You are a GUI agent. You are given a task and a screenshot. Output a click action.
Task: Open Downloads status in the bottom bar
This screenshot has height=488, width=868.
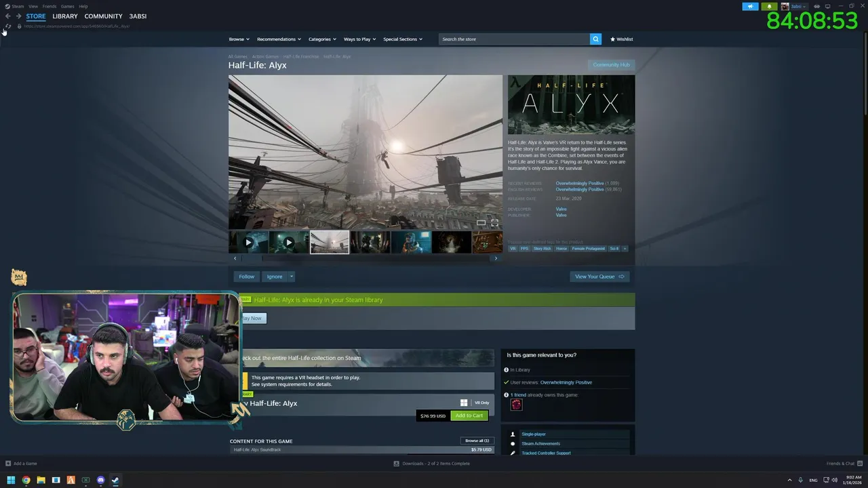pyautogui.click(x=432, y=464)
